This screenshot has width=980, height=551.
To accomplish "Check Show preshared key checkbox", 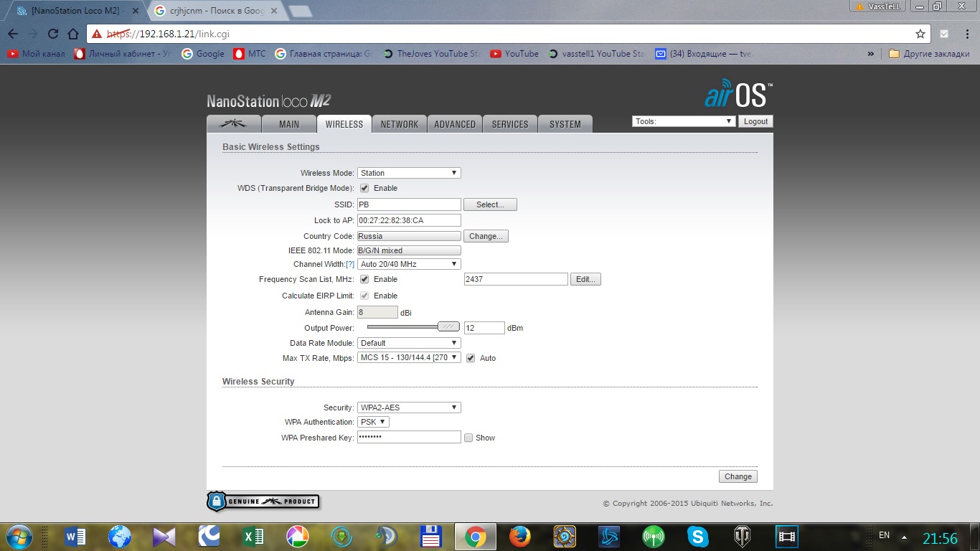I will (468, 438).
